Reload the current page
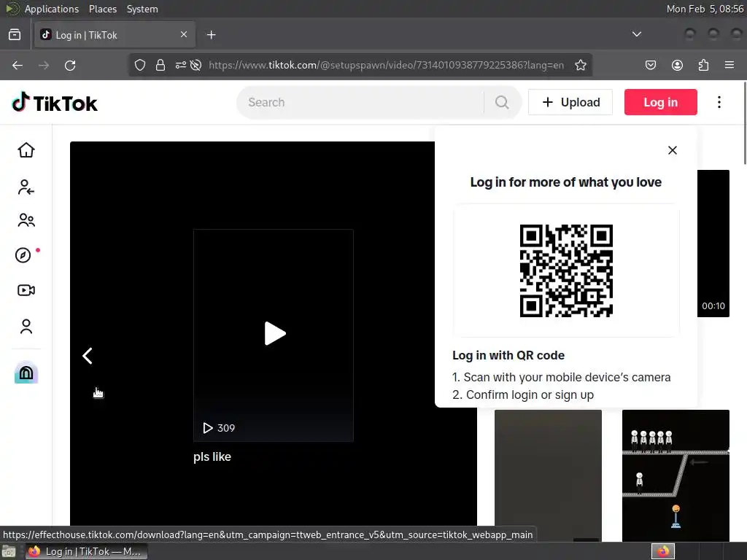The height and width of the screenshot is (560, 747). click(x=70, y=65)
